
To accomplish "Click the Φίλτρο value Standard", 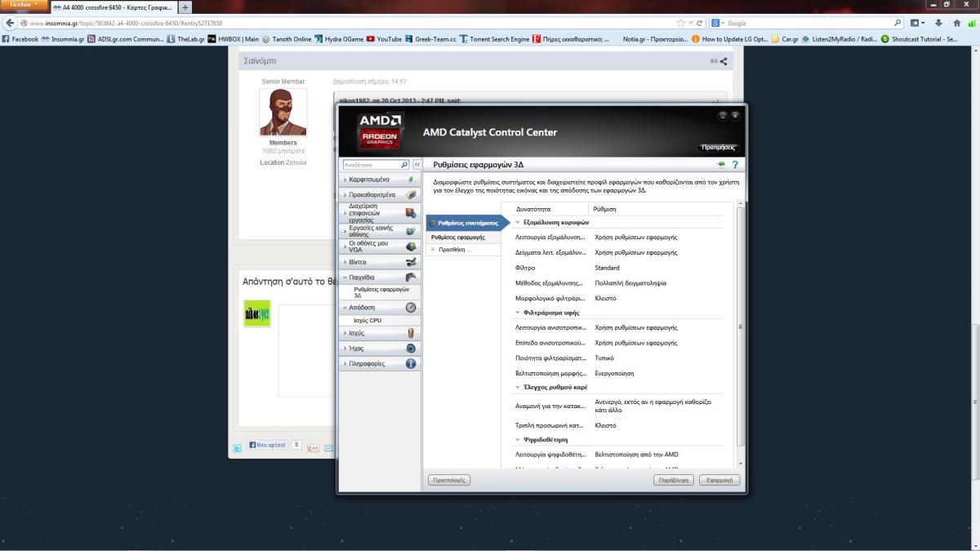I will [607, 268].
